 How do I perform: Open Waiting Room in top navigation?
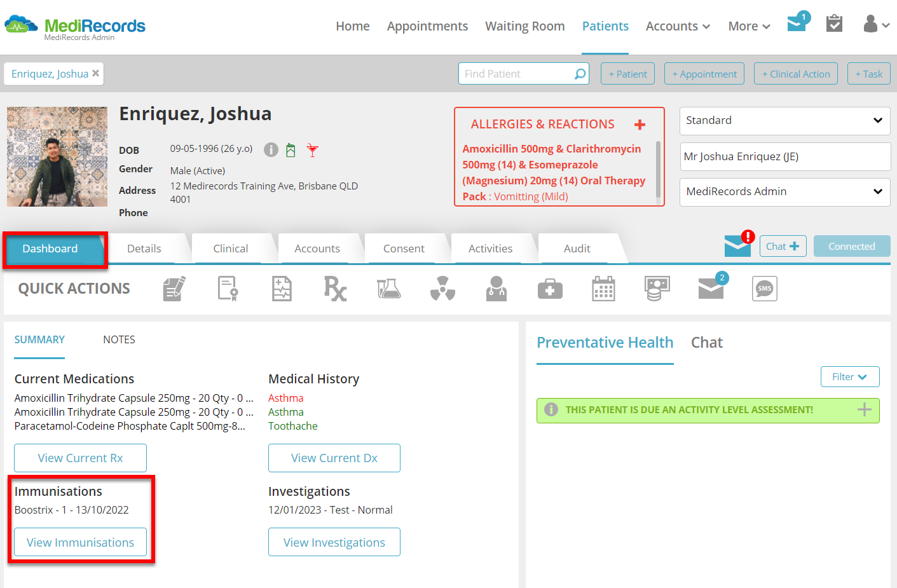(525, 26)
